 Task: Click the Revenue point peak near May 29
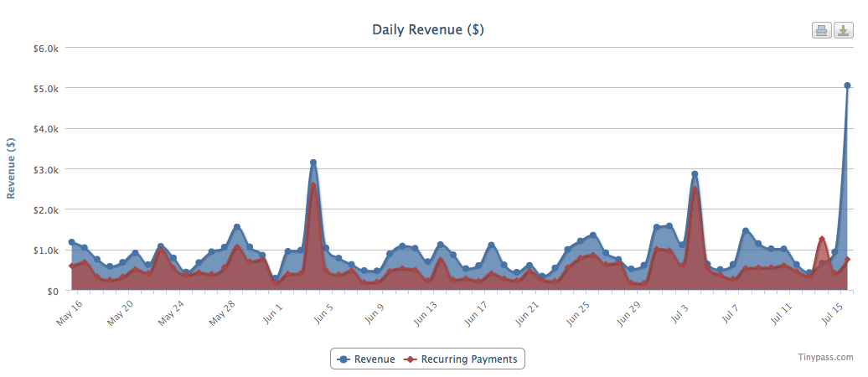[237, 227]
